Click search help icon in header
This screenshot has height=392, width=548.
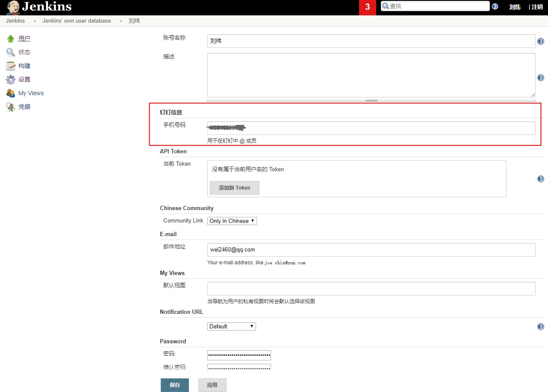[x=495, y=6]
